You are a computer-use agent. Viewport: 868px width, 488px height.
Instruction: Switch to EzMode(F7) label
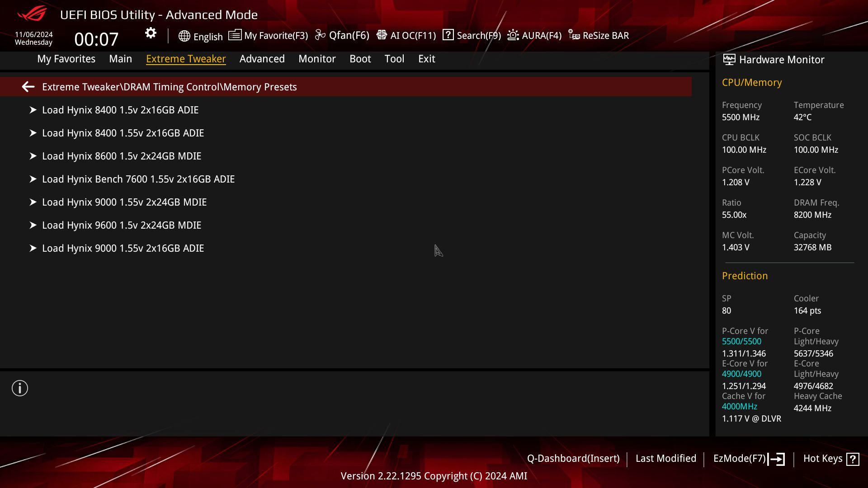[x=740, y=458]
